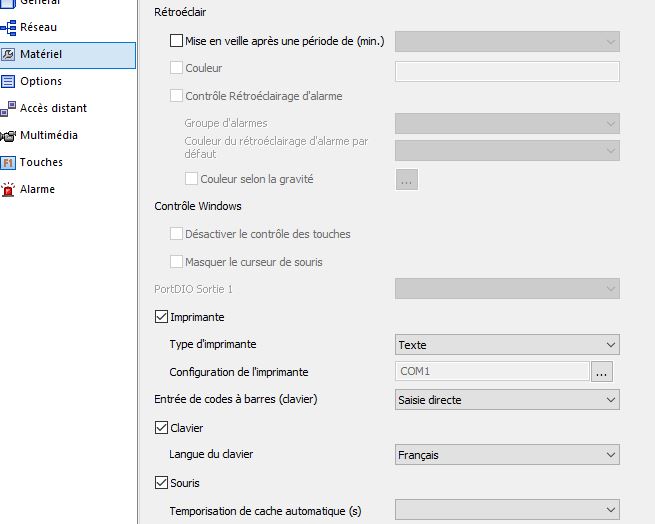Toggle the Souris checkbox

[162, 483]
